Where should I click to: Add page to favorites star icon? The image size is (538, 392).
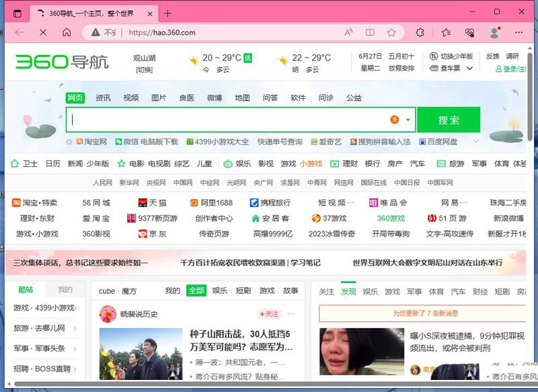[x=391, y=32]
